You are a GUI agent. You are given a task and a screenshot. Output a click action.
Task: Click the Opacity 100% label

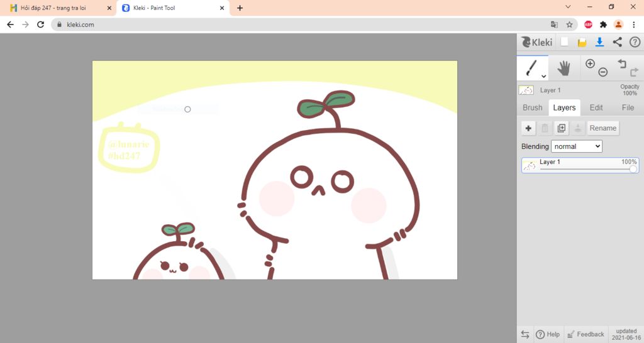(630, 90)
